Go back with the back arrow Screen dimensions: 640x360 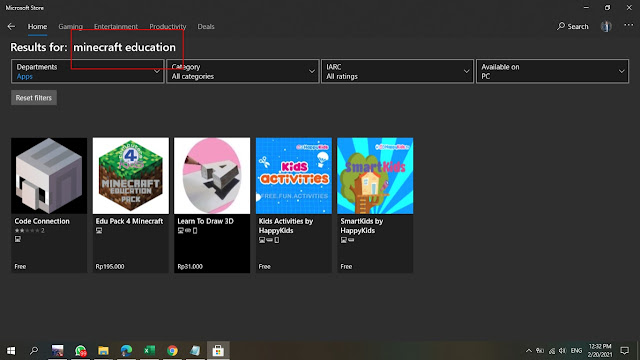click(x=11, y=27)
